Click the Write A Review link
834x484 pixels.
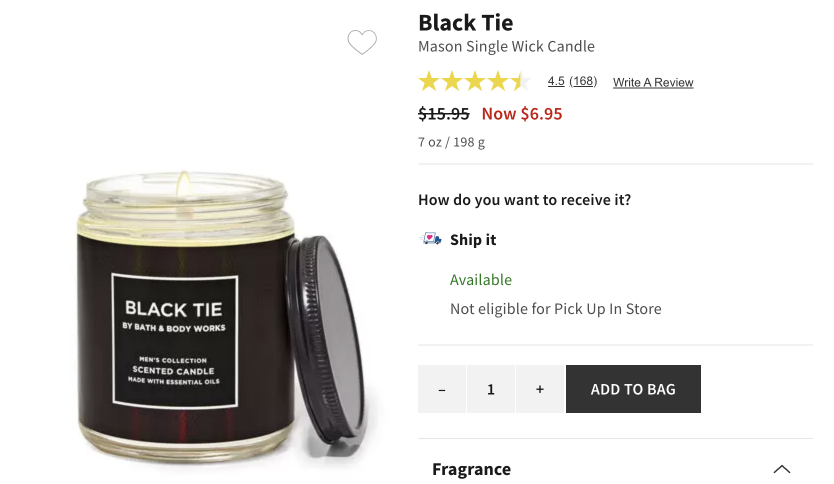(653, 83)
